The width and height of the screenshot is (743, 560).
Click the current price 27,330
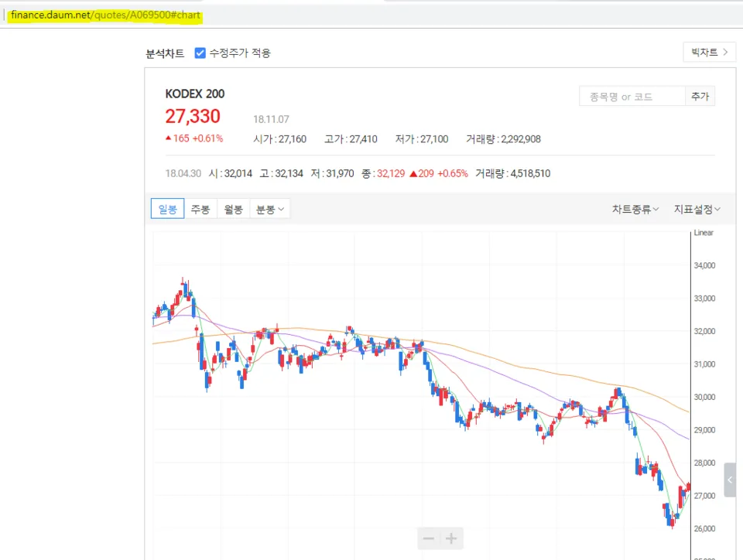point(193,116)
